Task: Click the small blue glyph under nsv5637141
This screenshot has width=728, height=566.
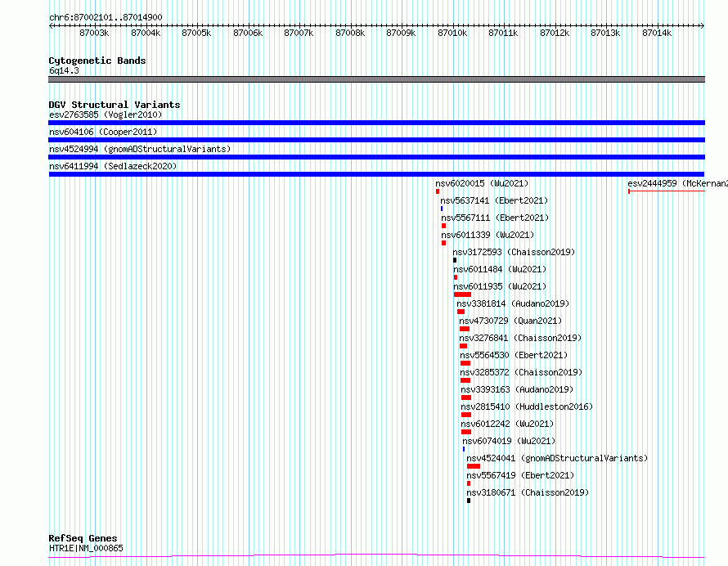Action: click(442, 209)
